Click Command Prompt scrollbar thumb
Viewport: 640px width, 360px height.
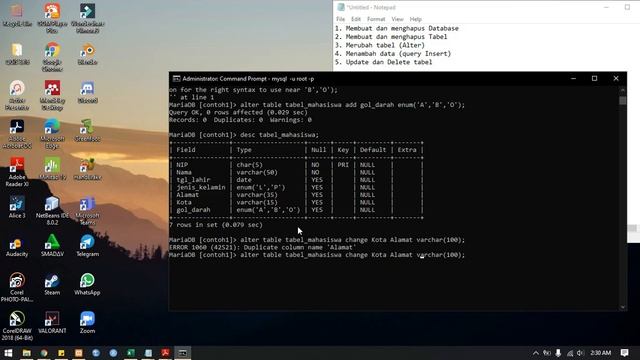622,100
